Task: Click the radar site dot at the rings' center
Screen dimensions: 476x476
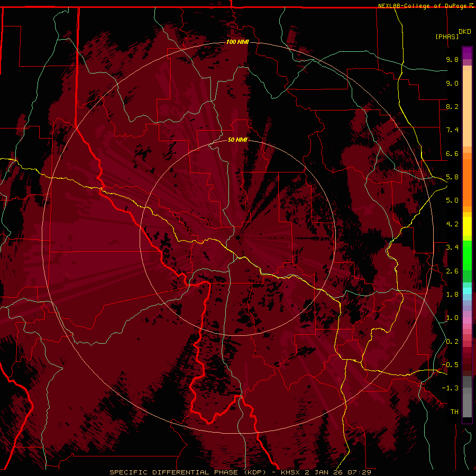Action: (x=237, y=238)
